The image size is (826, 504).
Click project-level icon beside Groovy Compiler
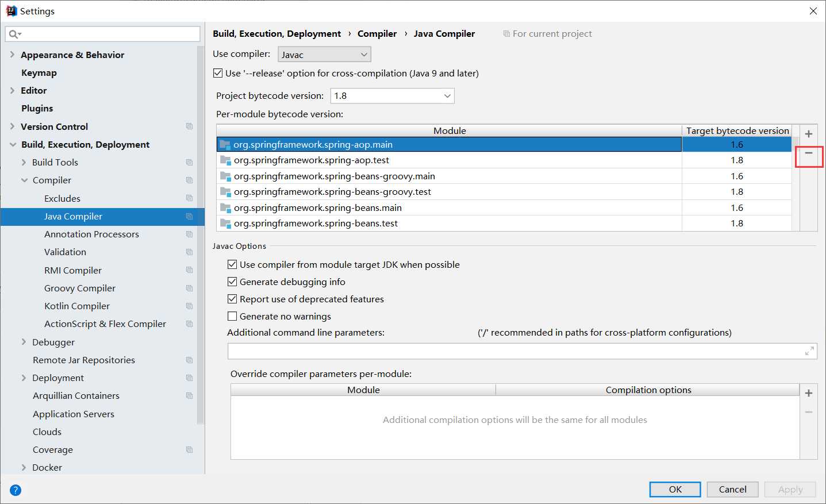(189, 288)
